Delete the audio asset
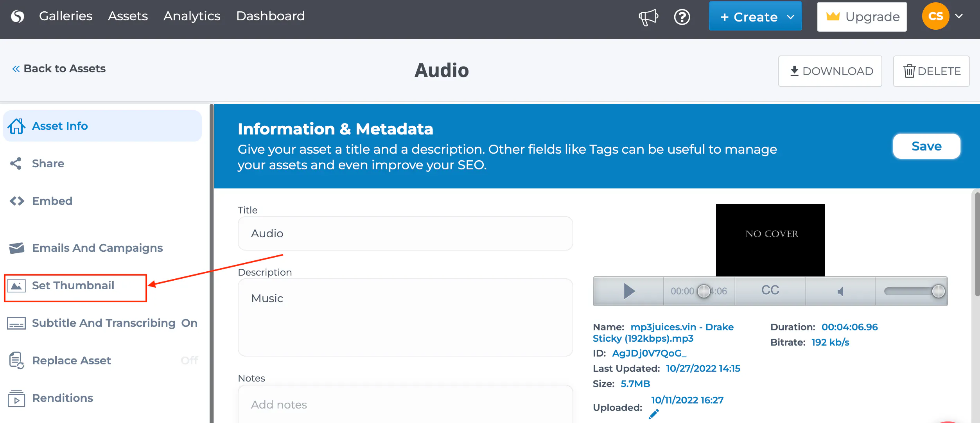Screen dimensions: 980x423 pyautogui.click(x=931, y=71)
